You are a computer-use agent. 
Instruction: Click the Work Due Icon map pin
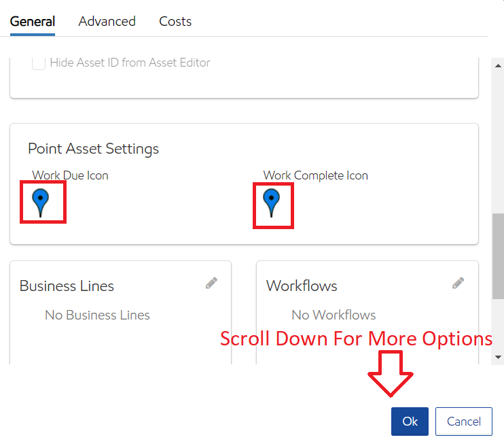pyautogui.click(x=41, y=202)
